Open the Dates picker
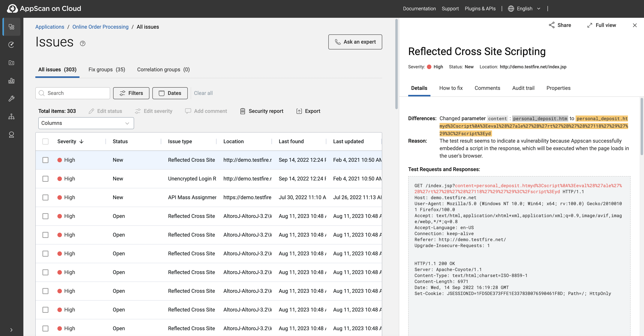The image size is (644, 336). tap(170, 93)
